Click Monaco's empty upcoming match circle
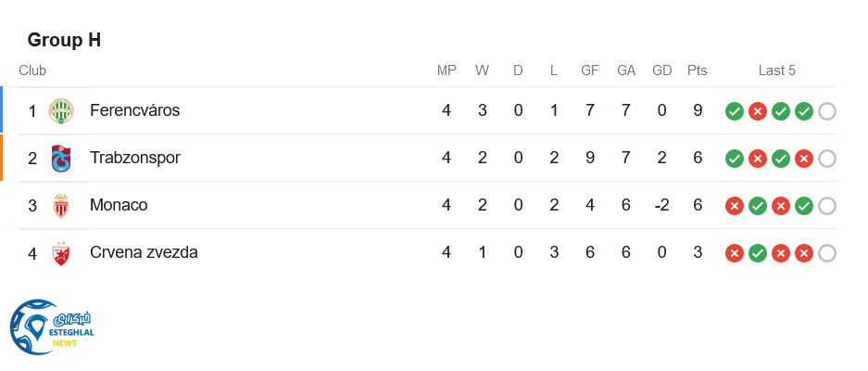Image resolution: width=868 pixels, height=371 pixels. click(x=827, y=206)
